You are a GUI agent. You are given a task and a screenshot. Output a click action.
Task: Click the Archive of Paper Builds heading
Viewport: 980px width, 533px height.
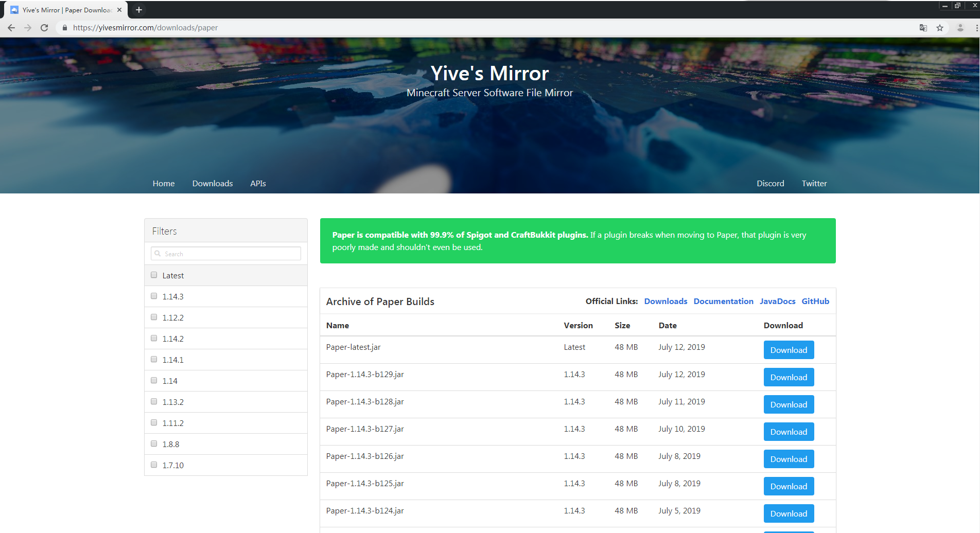(380, 302)
